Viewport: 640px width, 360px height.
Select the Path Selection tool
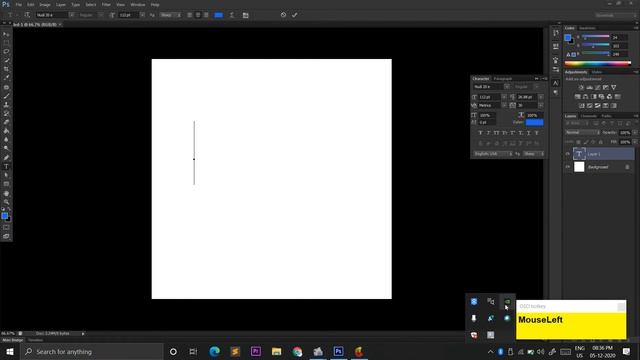pyautogui.click(x=6, y=175)
